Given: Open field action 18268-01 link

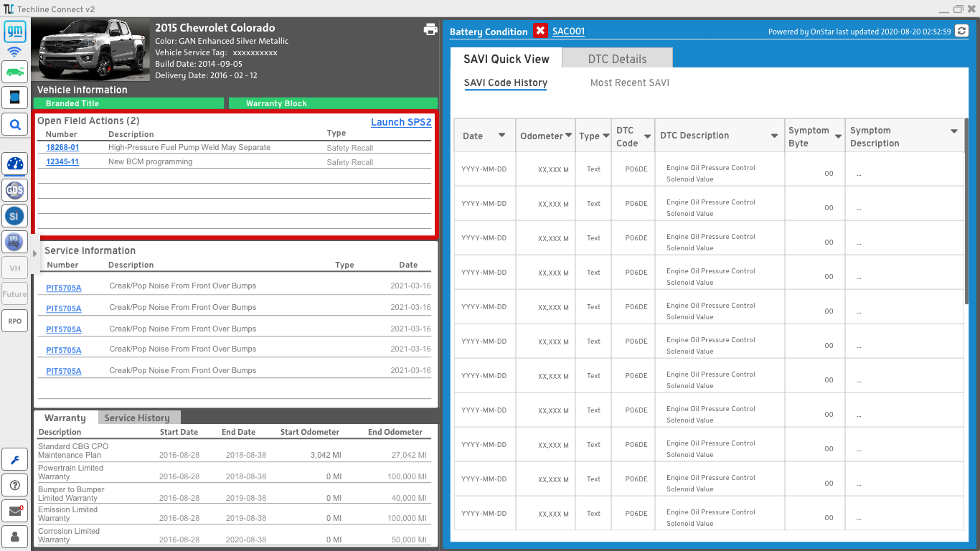Looking at the screenshot, I should point(62,147).
